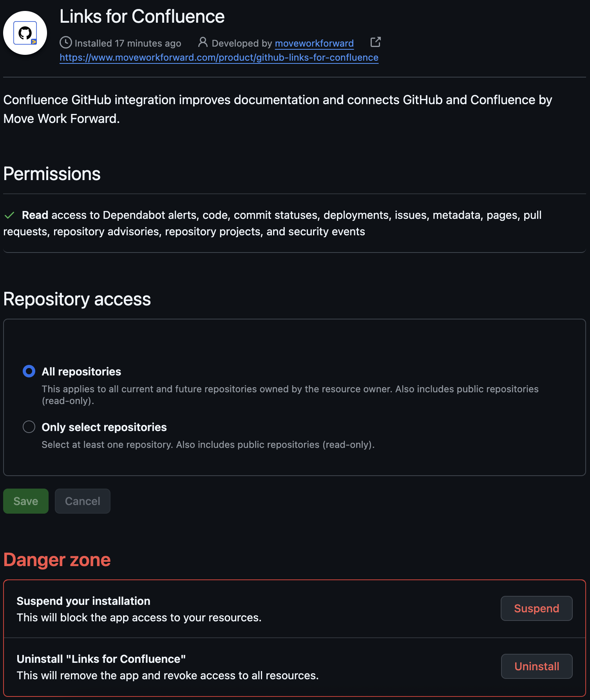590x700 pixels.
Task: Click the person icon before Developed by
Action: coord(203,42)
